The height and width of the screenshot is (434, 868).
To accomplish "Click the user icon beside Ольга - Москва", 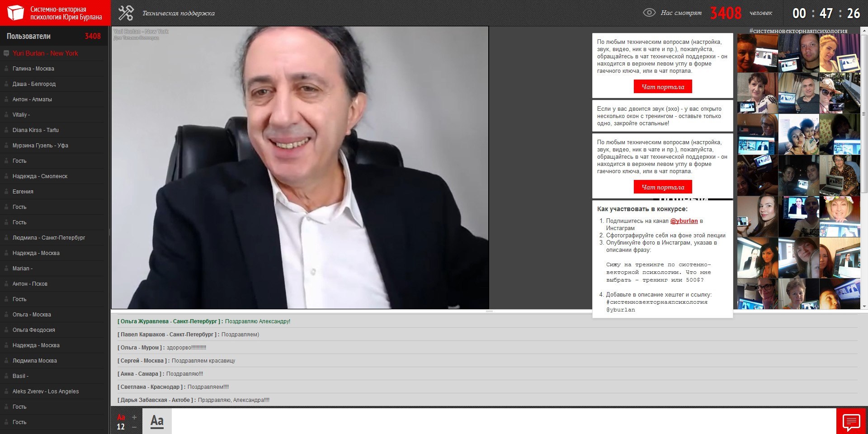I will click(6, 315).
